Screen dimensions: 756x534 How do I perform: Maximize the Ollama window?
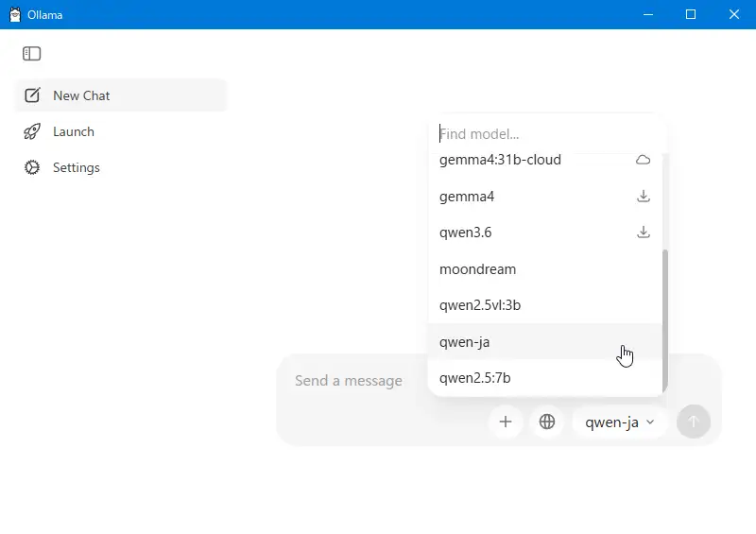(x=691, y=14)
